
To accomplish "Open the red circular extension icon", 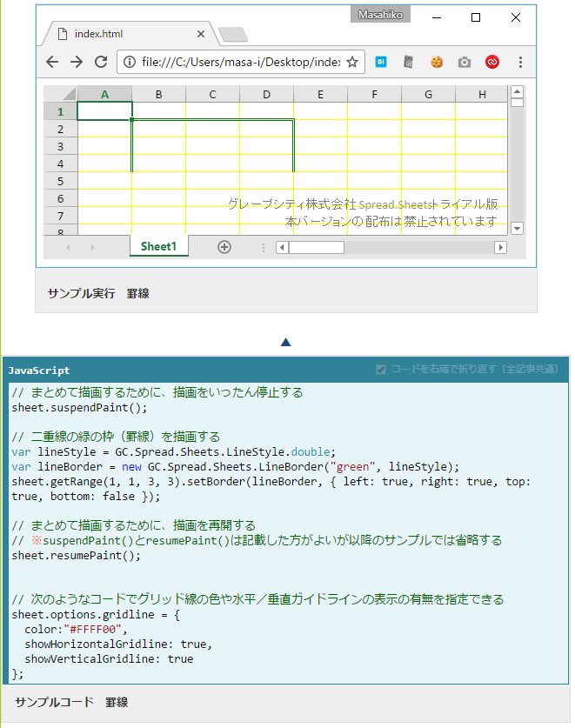I will click(x=492, y=62).
